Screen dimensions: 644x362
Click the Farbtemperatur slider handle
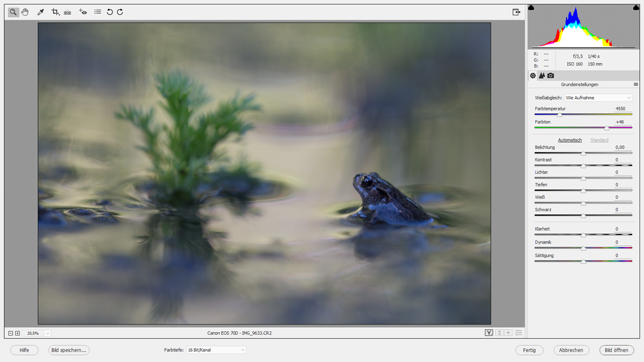coord(560,115)
